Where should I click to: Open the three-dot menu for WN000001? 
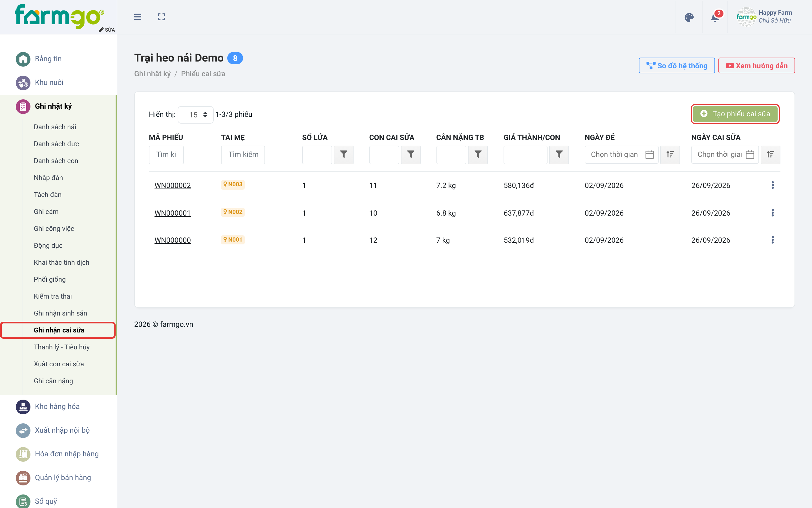coord(773,213)
